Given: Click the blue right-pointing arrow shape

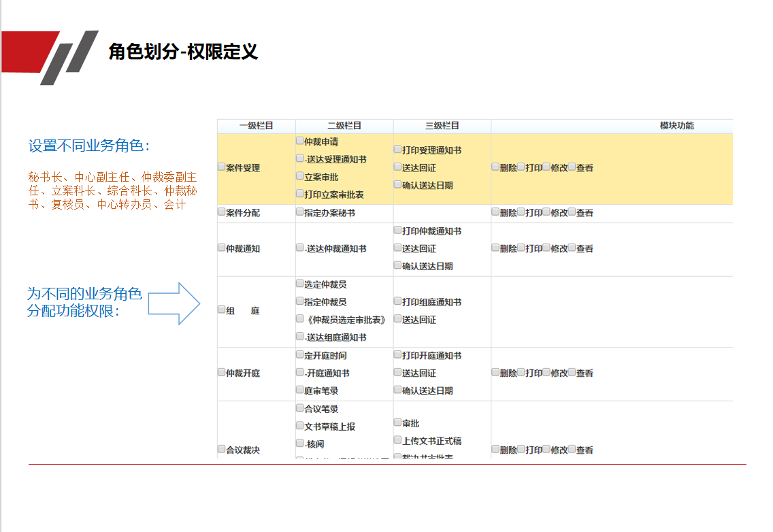Looking at the screenshot, I should click(x=174, y=303).
